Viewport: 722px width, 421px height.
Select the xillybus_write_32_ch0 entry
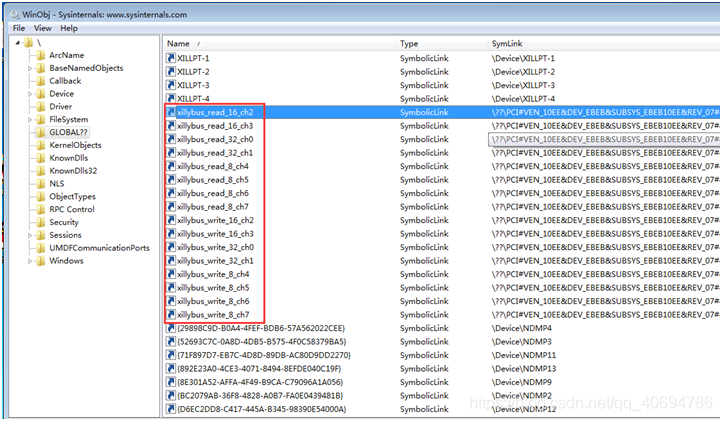coord(215,247)
